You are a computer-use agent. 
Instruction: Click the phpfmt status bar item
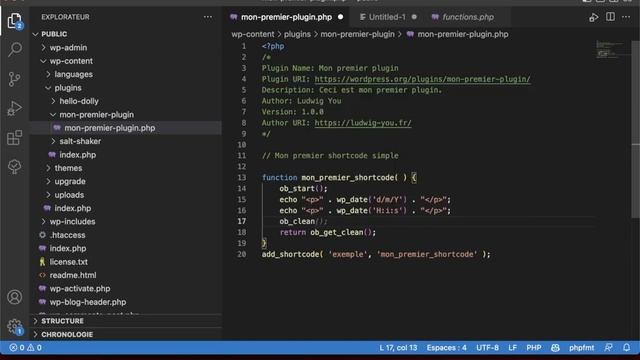pos(582,348)
